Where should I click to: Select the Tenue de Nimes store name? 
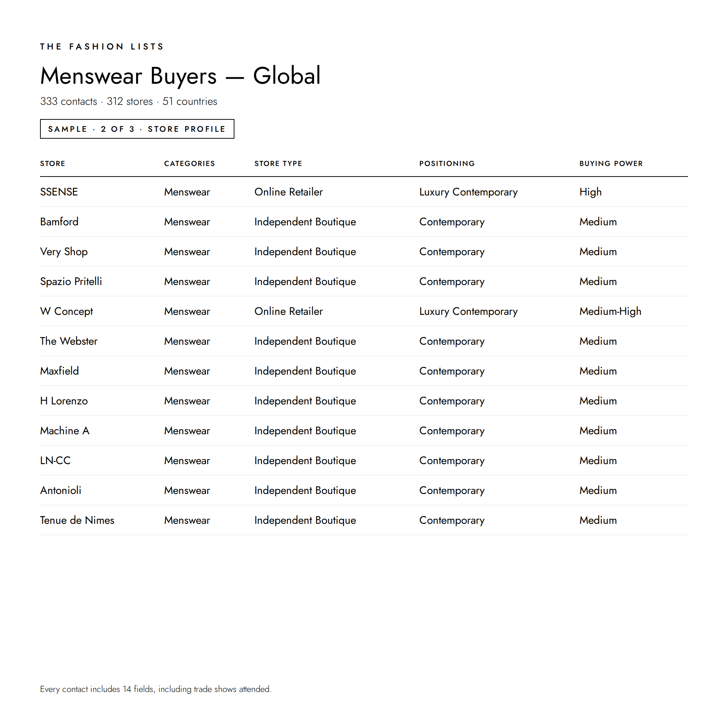pos(77,520)
